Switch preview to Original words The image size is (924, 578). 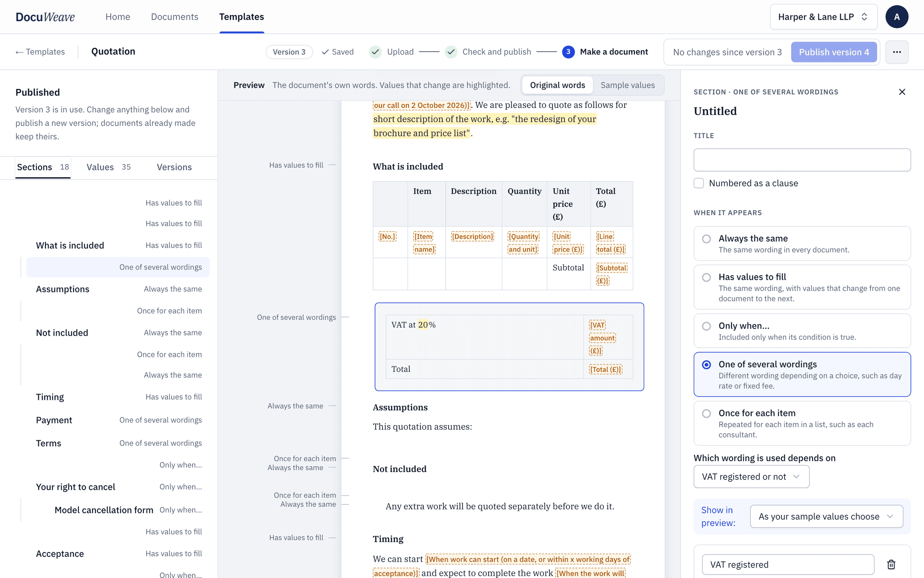(x=557, y=85)
